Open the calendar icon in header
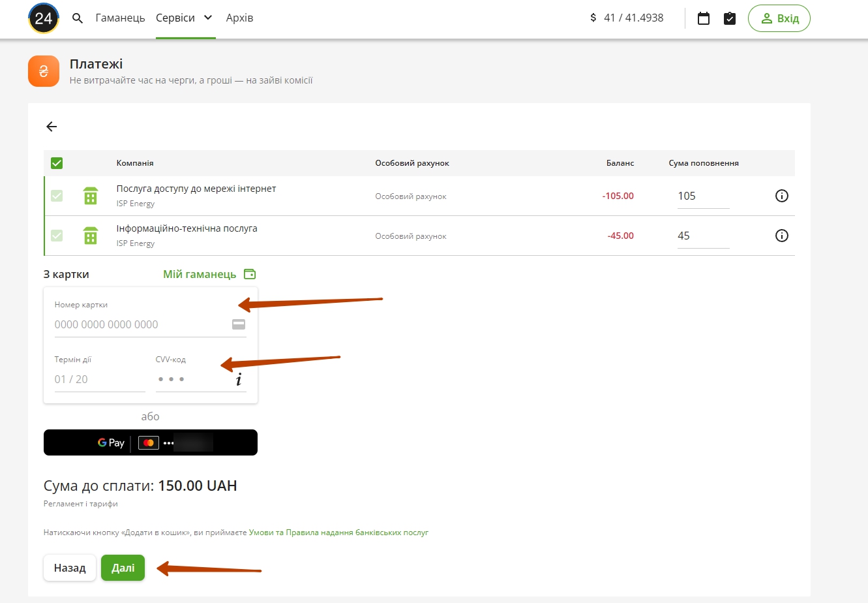The width and height of the screenshot is (868, 603). [704, 18]
